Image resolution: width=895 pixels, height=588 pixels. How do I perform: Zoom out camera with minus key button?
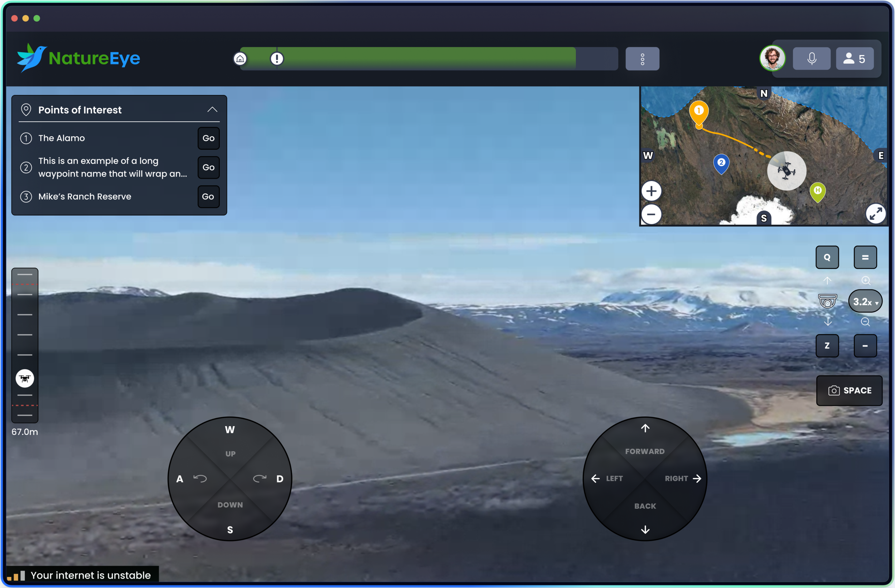click(x=865, y=345)
